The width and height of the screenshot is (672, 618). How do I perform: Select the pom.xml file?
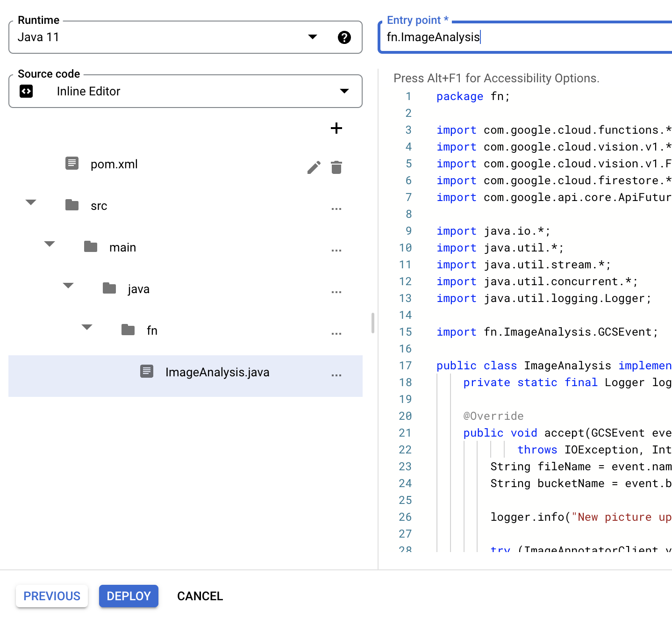point(114,165)
